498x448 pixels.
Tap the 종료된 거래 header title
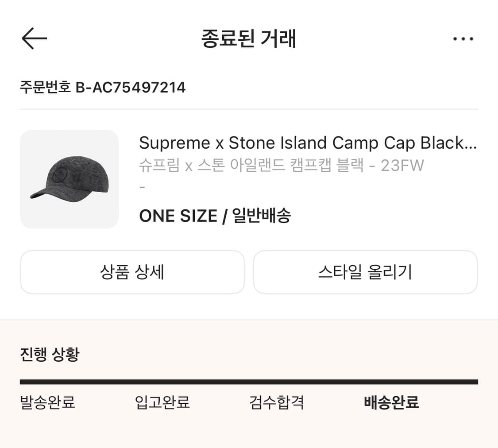249,39
